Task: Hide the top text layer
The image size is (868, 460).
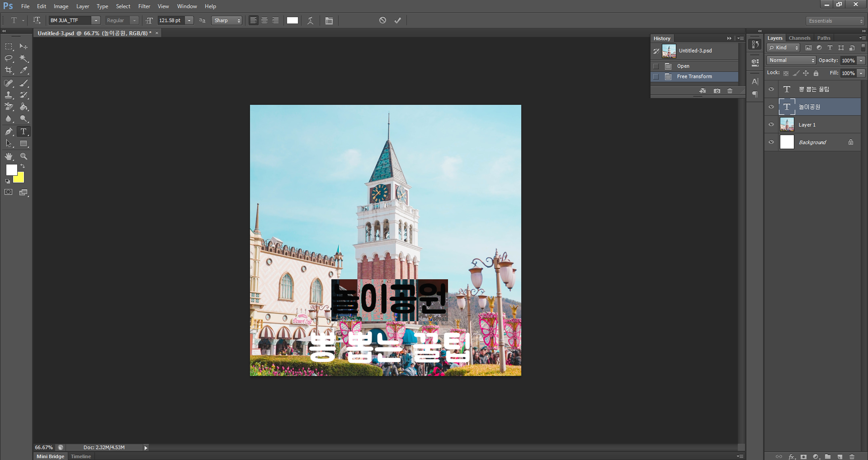Action: click(x=771, y=89)
